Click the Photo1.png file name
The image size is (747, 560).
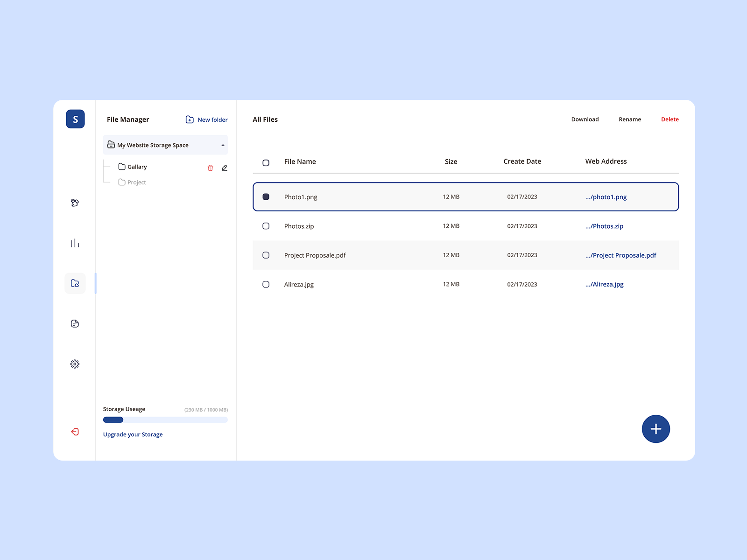301,197
